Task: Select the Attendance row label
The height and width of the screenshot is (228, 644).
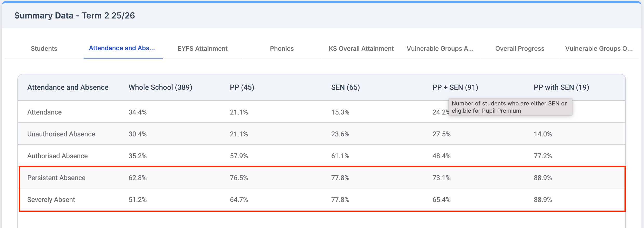Action: [x=44, y=112]
